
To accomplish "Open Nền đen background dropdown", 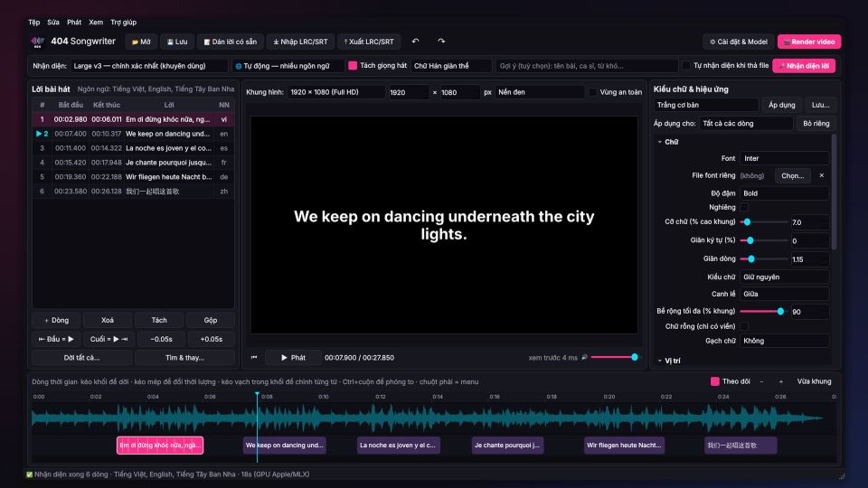I will tap(539, 92).
